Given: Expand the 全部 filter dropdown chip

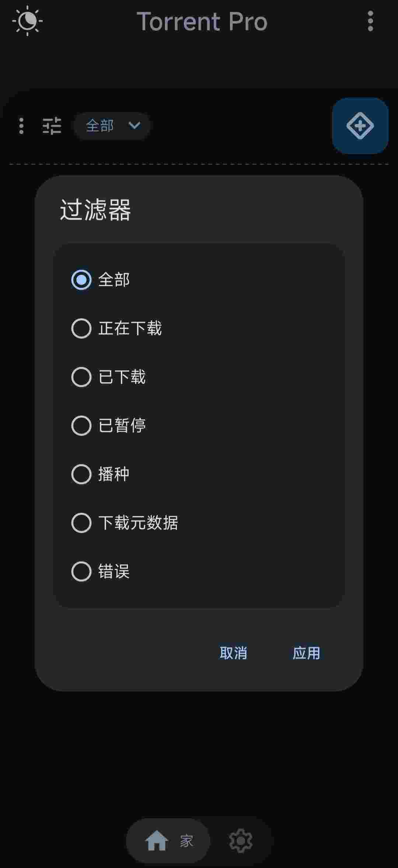Looking at the screenshot, I should coord(112,126).
